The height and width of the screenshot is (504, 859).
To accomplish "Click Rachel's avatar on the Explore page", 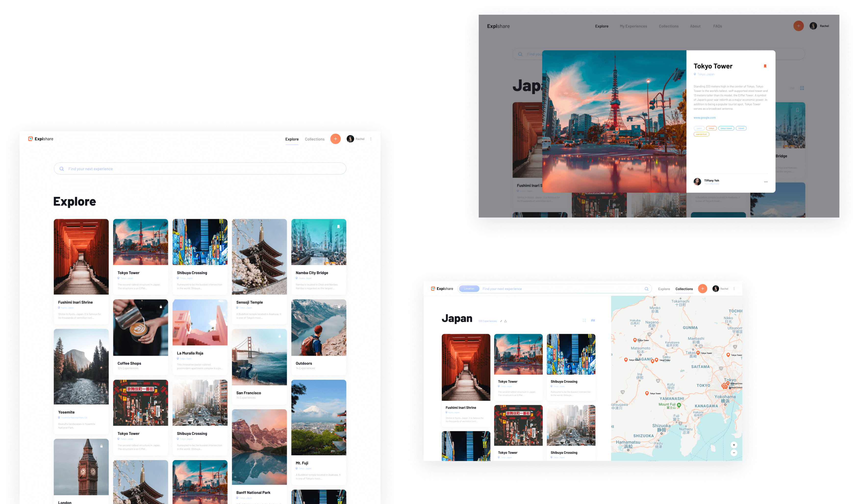I will [x=350, y=139].
